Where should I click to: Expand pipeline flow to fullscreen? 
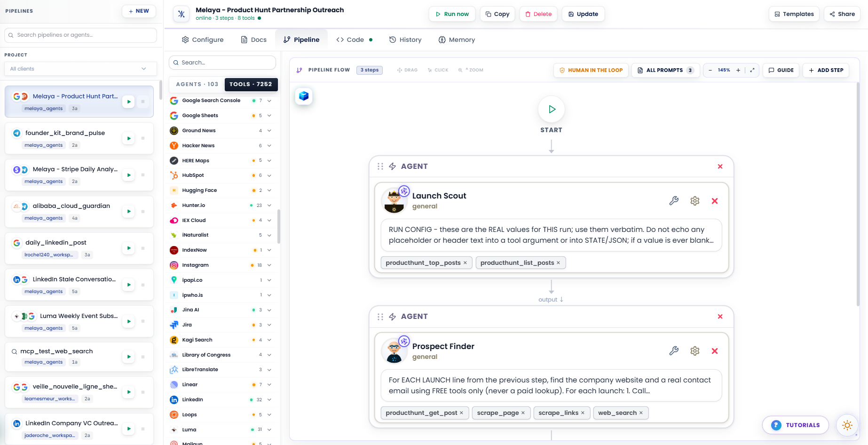point(752,70)
